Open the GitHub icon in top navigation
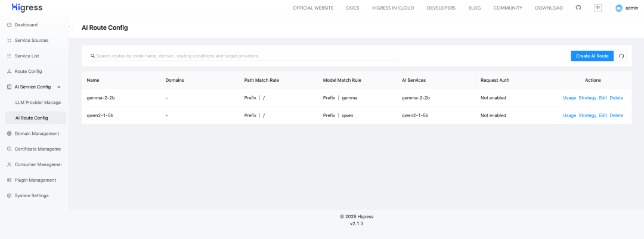The image size is (644, 239). pos(578,8)
